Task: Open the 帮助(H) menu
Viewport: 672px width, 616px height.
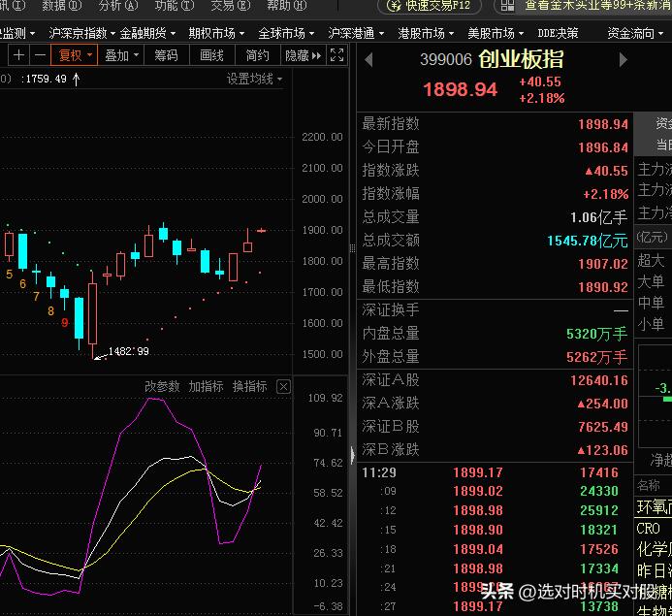Action: tap(287, 6)
